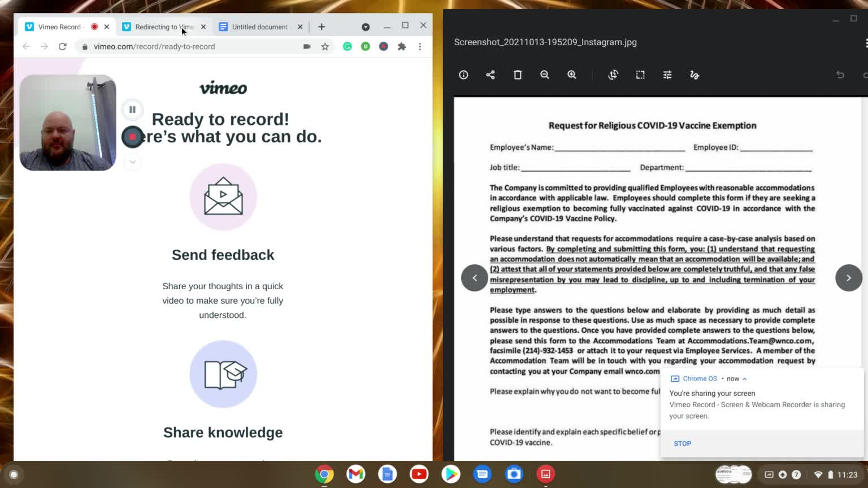Zoom out in the image viewer
This screenshot has height=488, width=868.
(x=545, y=75)
